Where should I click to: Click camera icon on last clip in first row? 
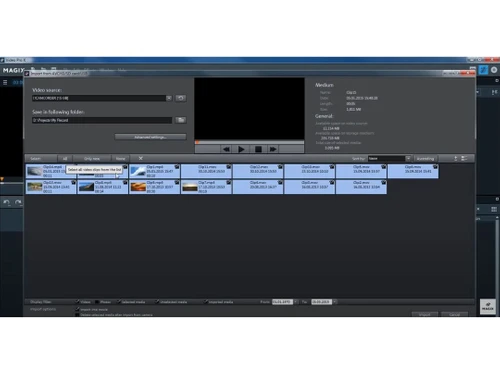click(x=435, y=167)
